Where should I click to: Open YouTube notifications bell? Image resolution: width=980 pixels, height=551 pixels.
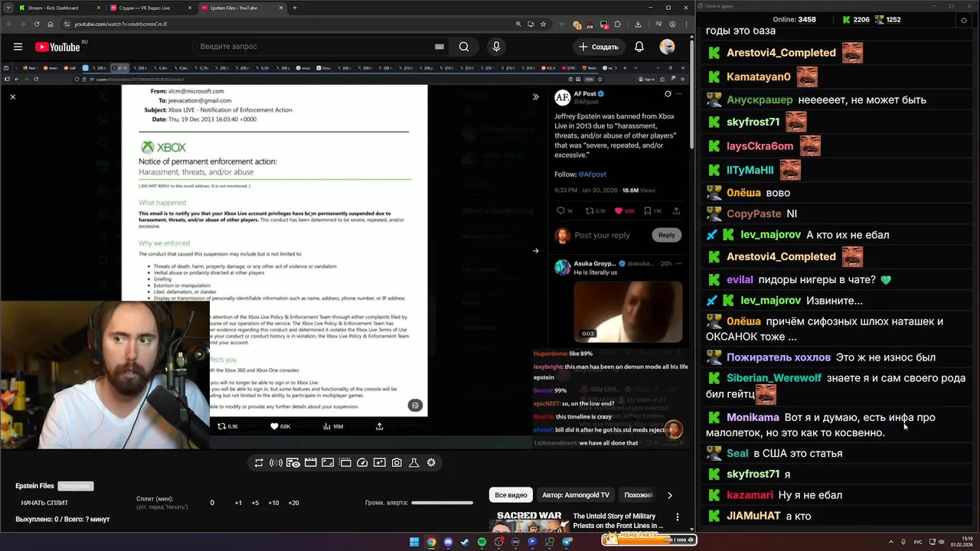click(639, 47)
